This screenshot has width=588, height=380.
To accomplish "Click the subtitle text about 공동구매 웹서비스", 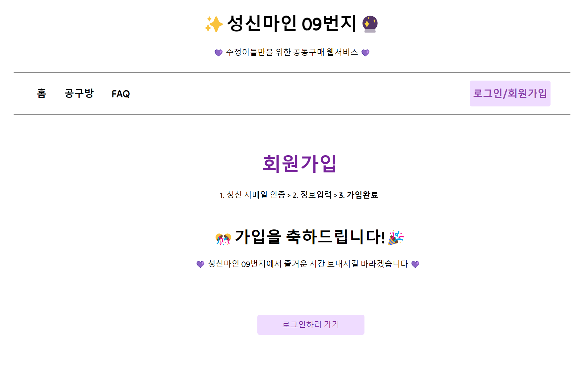I will [293, 52].
